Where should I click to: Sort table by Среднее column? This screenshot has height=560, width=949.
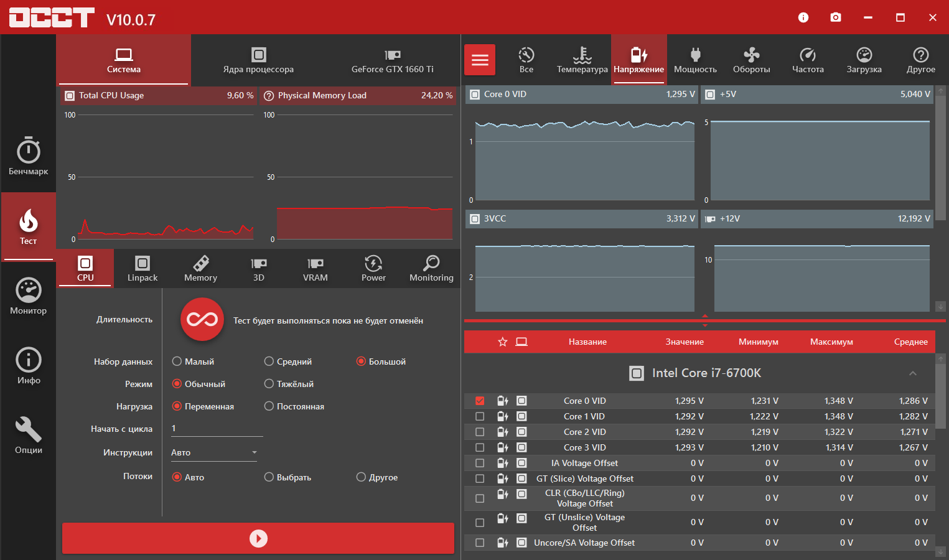pos(911,342)
